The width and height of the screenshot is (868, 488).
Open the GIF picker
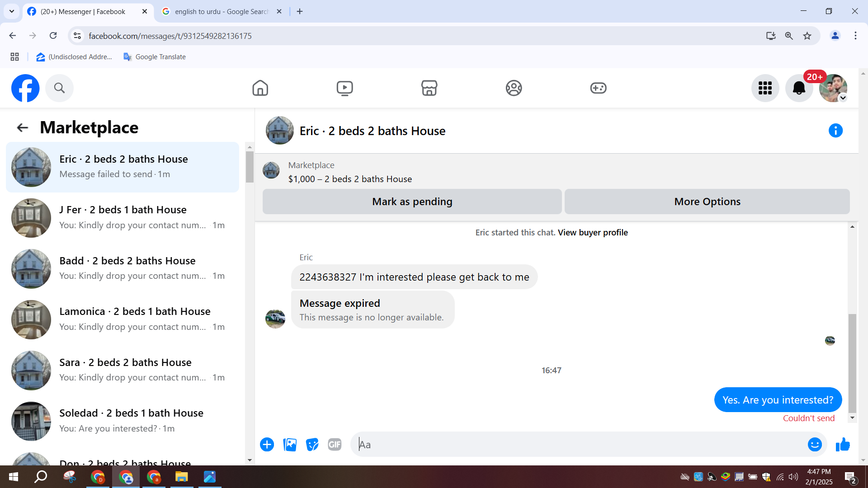[x=335, y=445]
